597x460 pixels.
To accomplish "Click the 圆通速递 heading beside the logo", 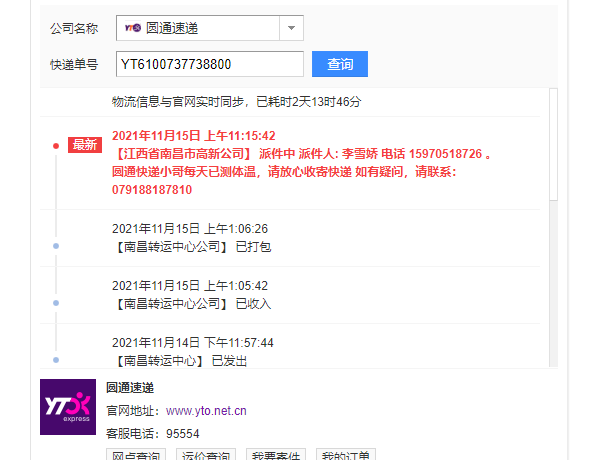I will tap(130, 388).
